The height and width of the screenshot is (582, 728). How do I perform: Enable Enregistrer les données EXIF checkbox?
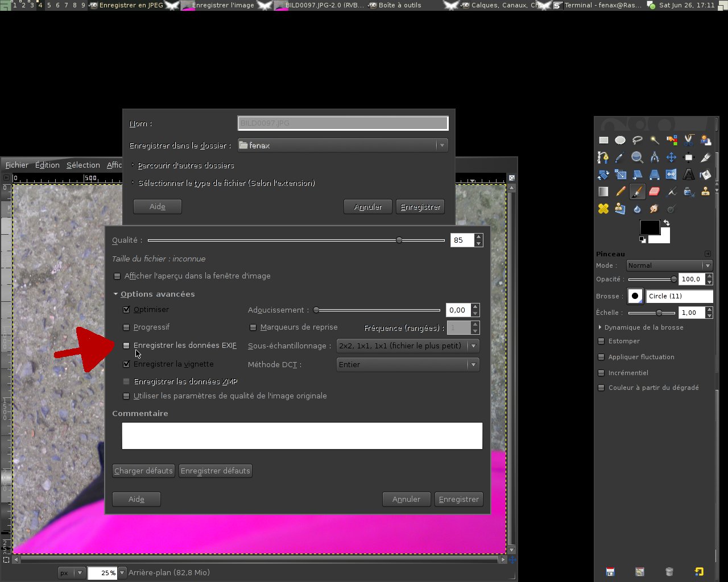click(126, 346)
